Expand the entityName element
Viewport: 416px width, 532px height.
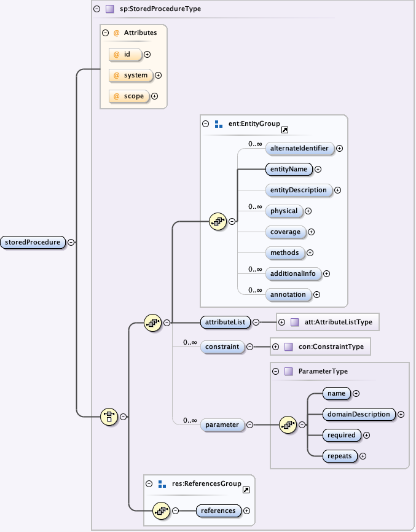[x=318, y=169]
